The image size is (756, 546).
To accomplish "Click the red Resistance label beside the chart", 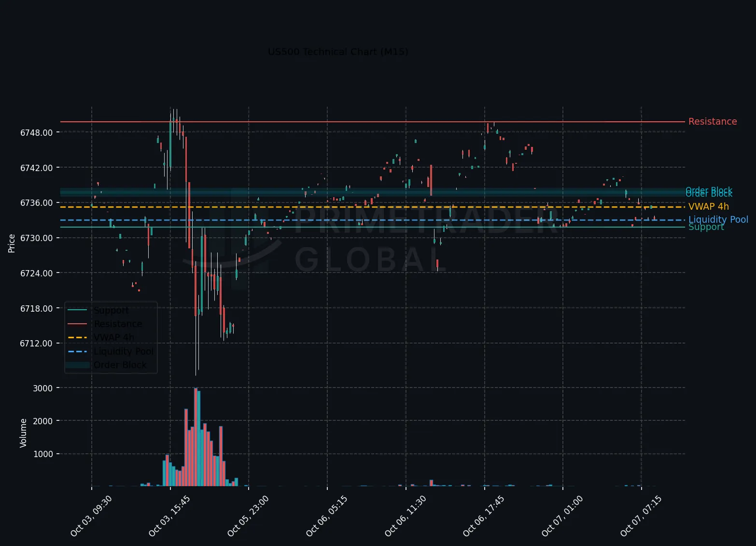I will pyautogui.click(x=713, y=122).
